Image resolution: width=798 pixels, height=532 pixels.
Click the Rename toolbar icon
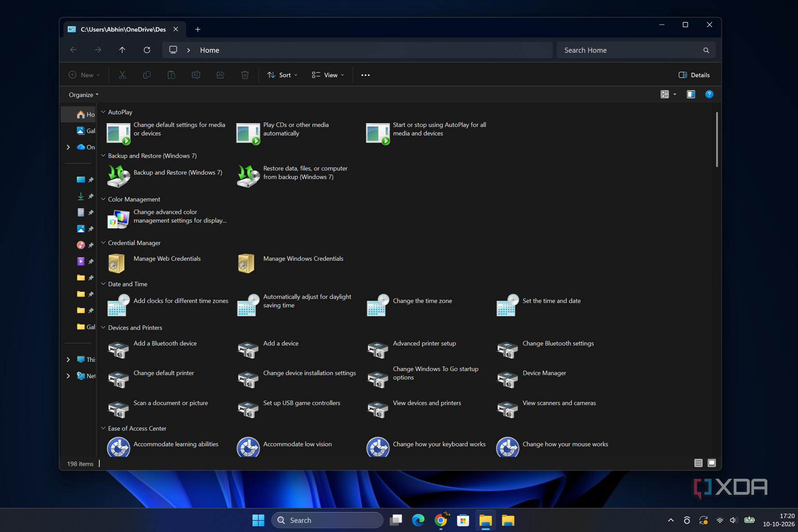[196, 75]
